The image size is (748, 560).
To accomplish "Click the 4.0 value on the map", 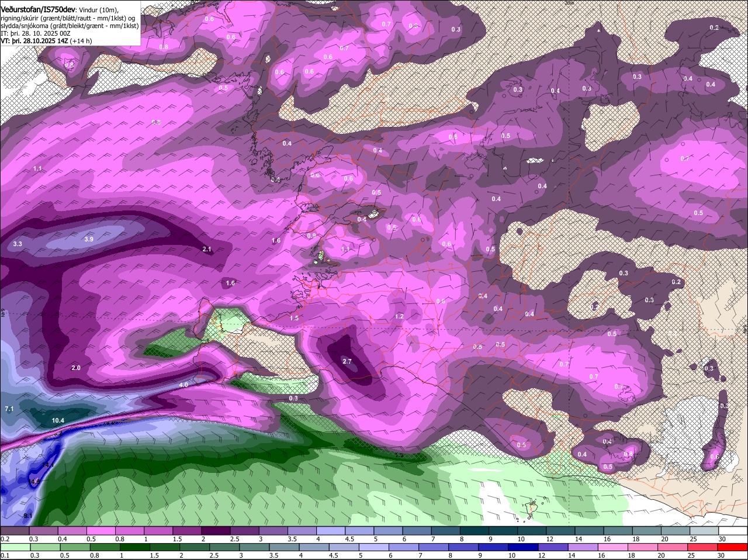I will point(183,385).
